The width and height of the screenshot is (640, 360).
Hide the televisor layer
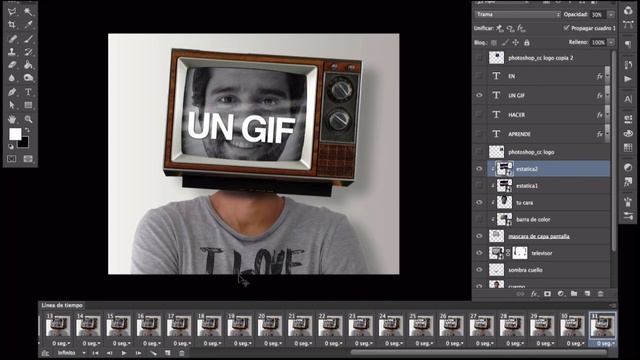479,253
